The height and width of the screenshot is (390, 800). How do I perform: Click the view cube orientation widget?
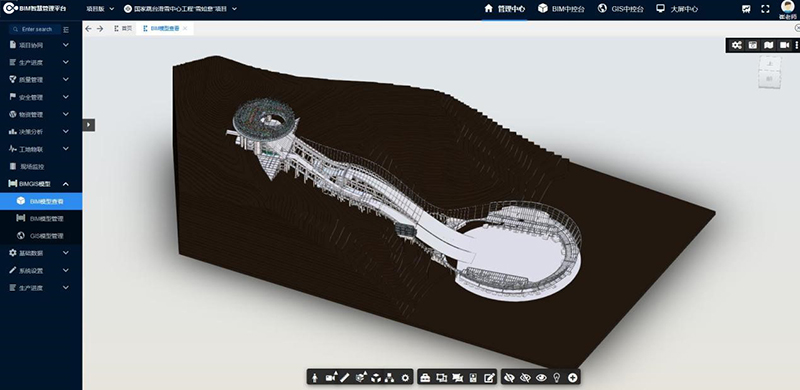click(769, 72)
